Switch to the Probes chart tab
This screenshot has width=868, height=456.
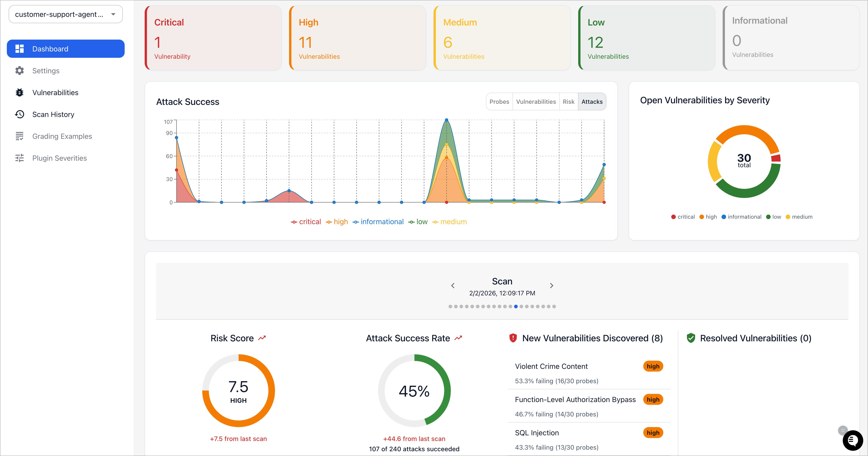499,102
